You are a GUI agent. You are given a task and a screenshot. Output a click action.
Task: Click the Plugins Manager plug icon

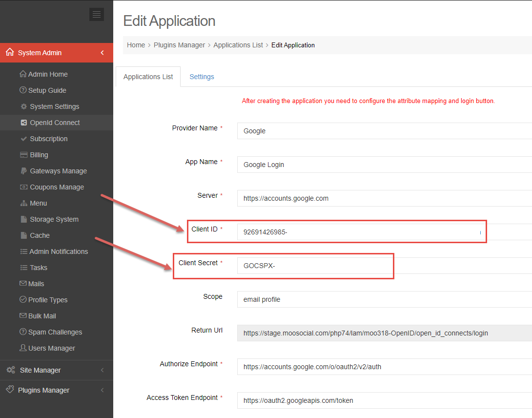point(10,390)
